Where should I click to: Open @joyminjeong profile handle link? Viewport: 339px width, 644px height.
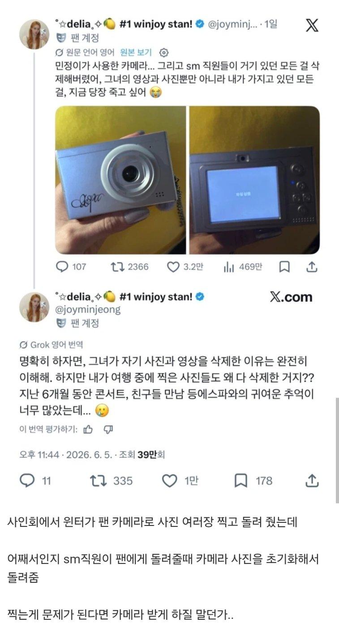pyautogui.click(x=88, y=309)
